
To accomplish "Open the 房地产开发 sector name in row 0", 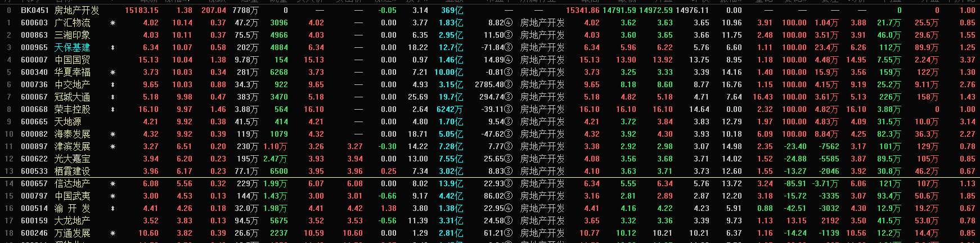I will [x=77, y=10].
